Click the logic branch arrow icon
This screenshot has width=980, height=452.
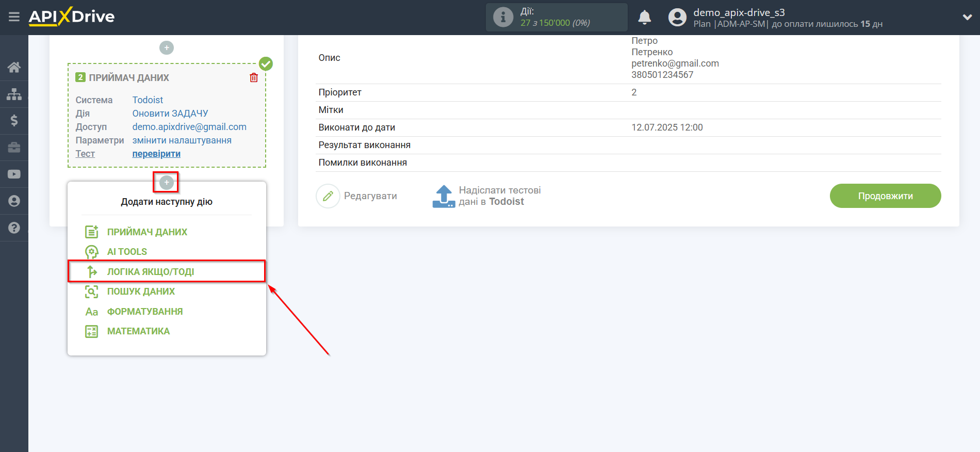[92, 271]
